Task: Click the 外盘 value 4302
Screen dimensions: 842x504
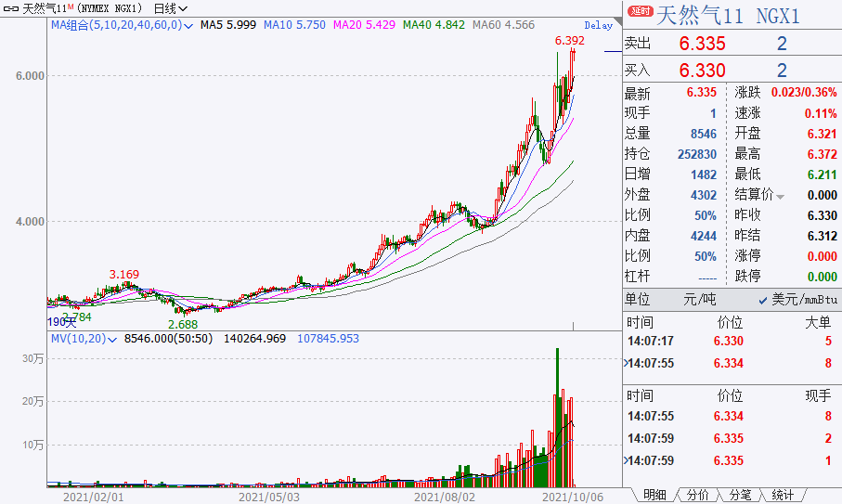Action: pos(704,195)
